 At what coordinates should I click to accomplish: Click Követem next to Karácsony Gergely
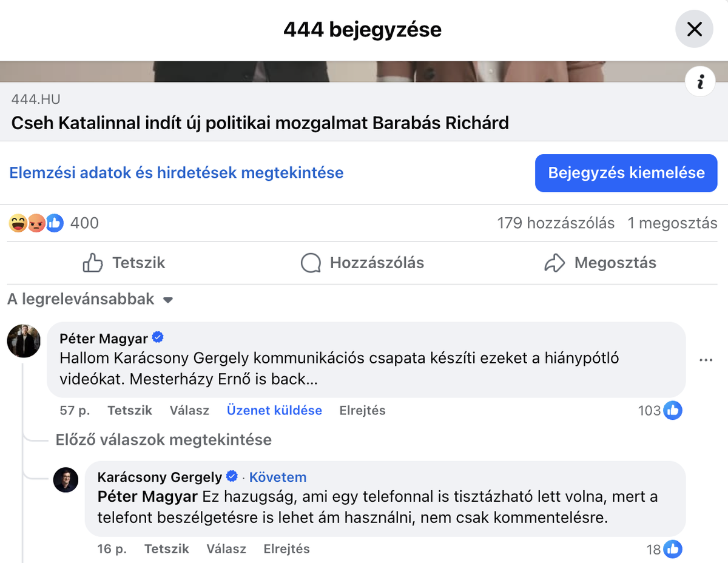[x=278, y=477]
